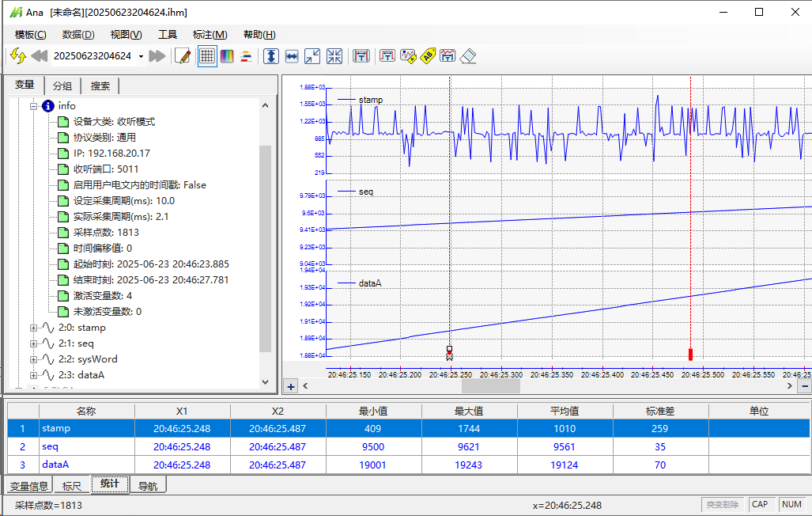Open the color palette toolbar icon

click(227, 56)
